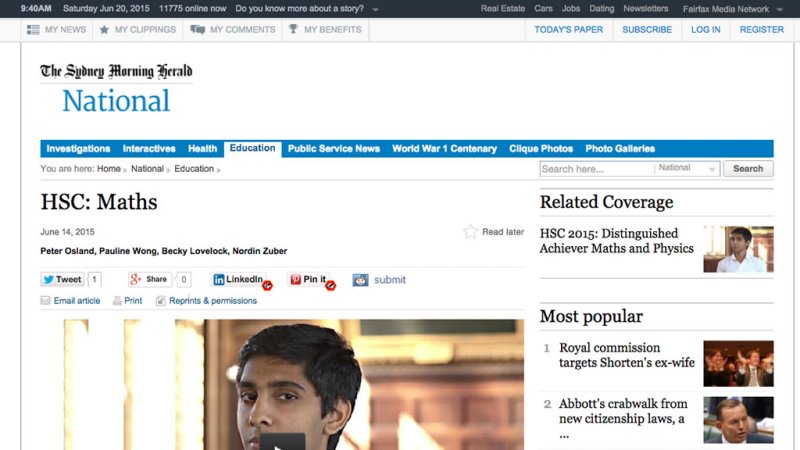This screenshot has width=800, height=450.
Task: Click the Reddit alien submit icon
Action: 360,280
